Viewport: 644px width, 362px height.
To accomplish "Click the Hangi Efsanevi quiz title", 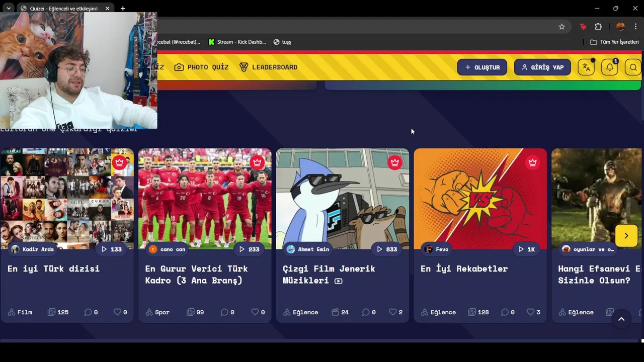I will pos(599,275).
